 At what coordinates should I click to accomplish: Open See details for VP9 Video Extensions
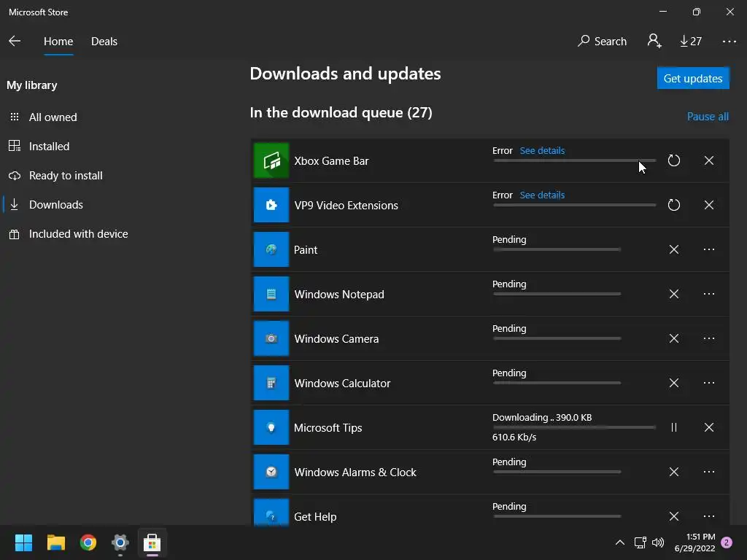(542, 195)
